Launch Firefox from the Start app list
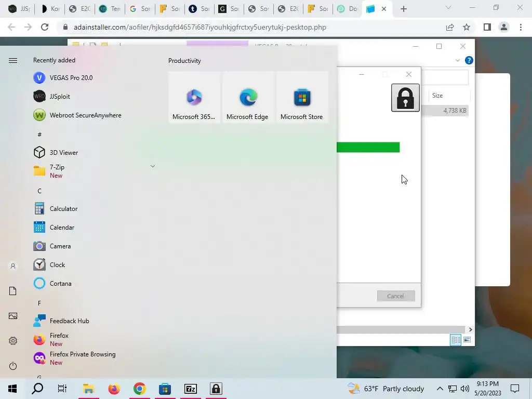The height and width of the screenshot is (399, 532). point(51,339)
